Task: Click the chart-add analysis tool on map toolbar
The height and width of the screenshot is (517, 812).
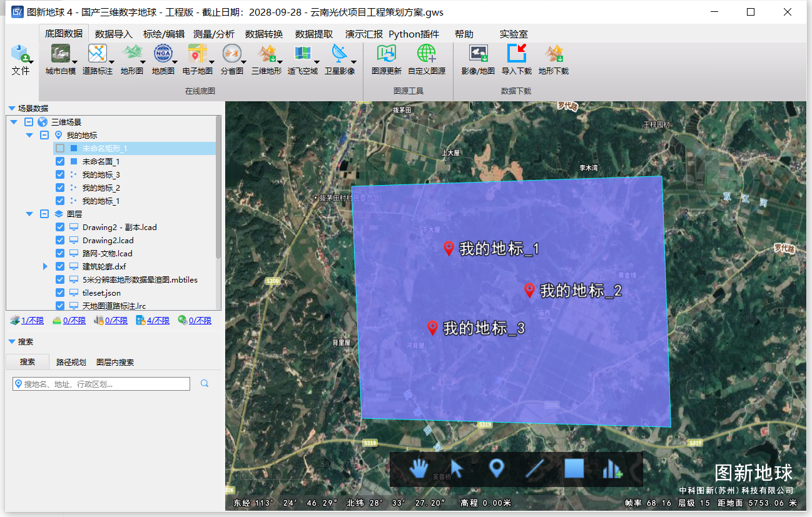Action: [612, 469]
